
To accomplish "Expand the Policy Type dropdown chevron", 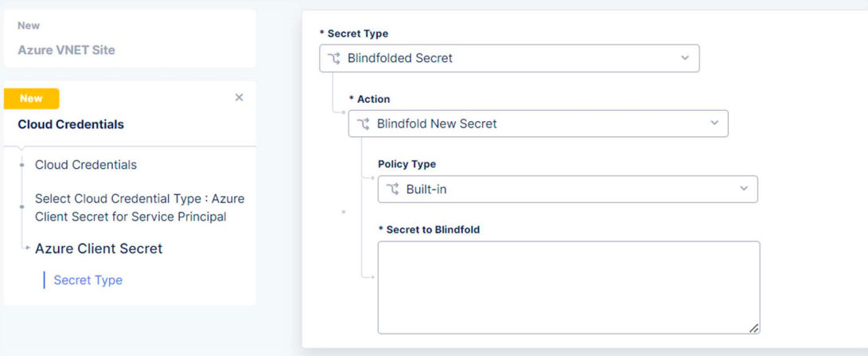I will click(x=743, y=189).
